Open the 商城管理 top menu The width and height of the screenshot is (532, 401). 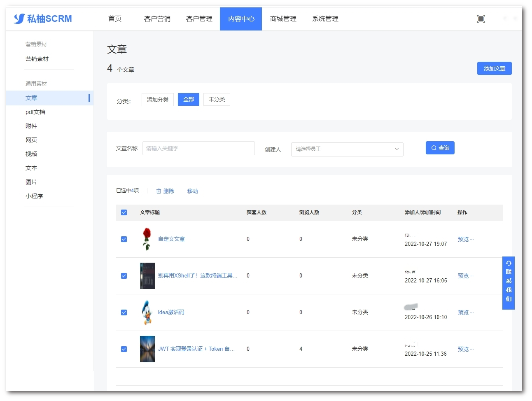(x=283, y=19)
